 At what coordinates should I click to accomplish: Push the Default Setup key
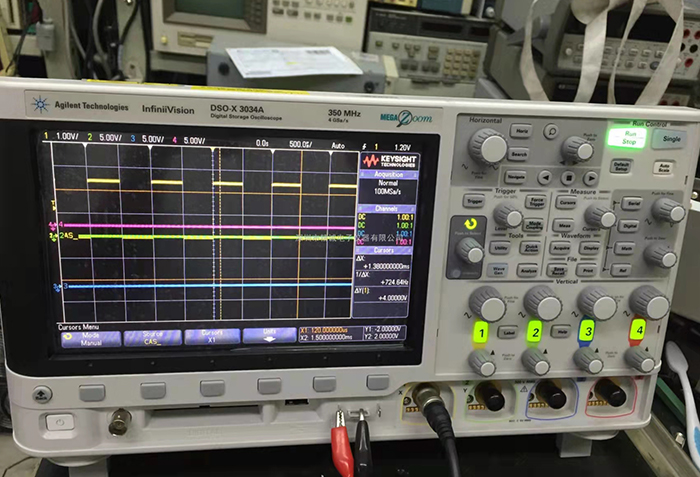point(621,166)
